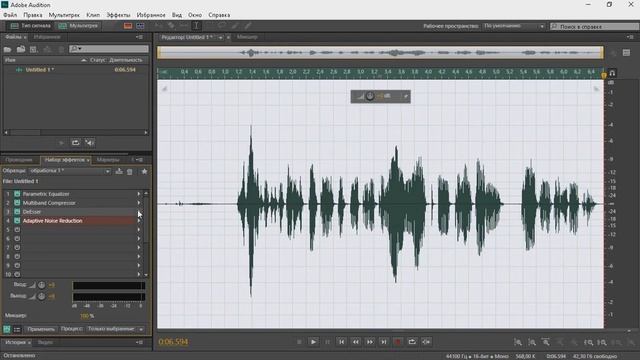This screenshot has height=360, width=640.
Task: Select the Untitled 1 file row
Action: coord(76,70)
